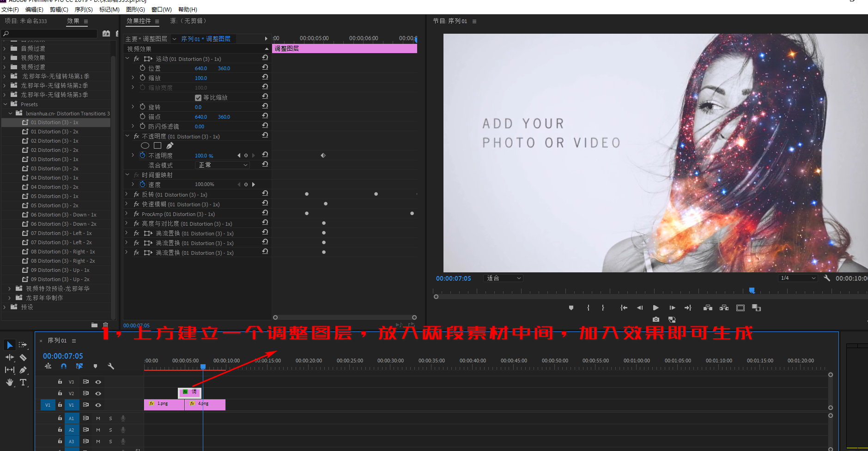868x451 pixels.
Task: Switch to the Project tab
Action: [x=26, y=21]
